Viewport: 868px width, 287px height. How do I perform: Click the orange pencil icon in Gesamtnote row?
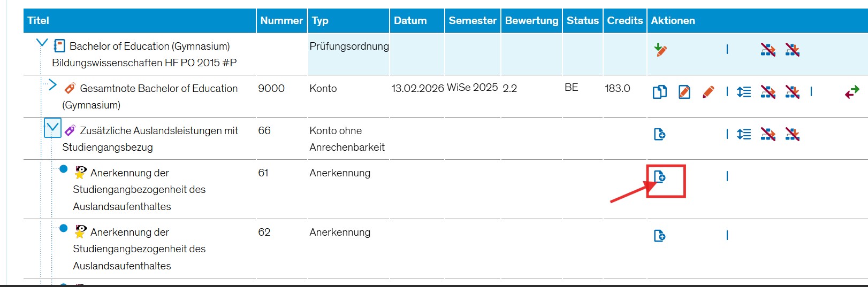(708, 92)
